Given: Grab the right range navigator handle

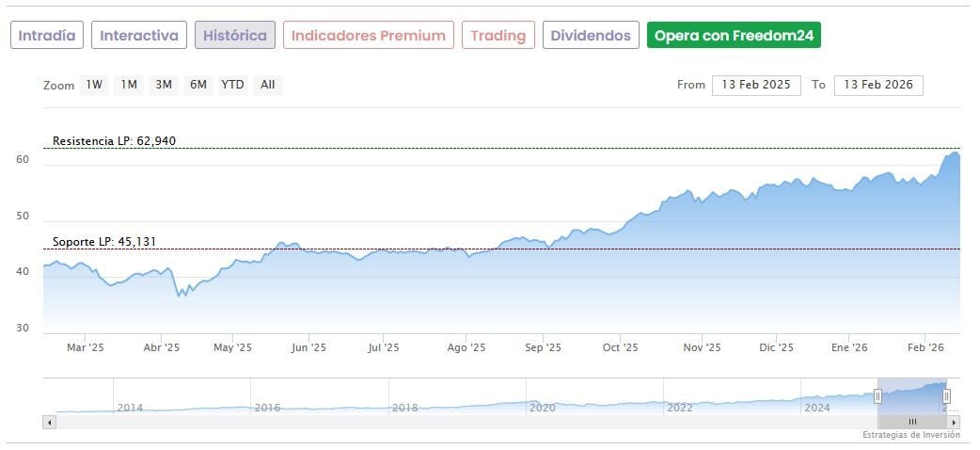Looking at the screenshot, I should tap(947, 396).
